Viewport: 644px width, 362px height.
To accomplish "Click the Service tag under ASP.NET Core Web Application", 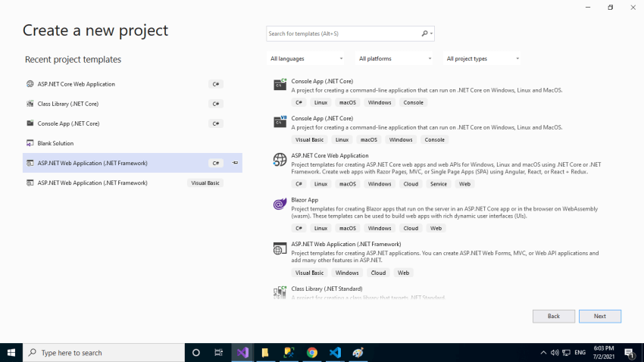I will 438,184.
